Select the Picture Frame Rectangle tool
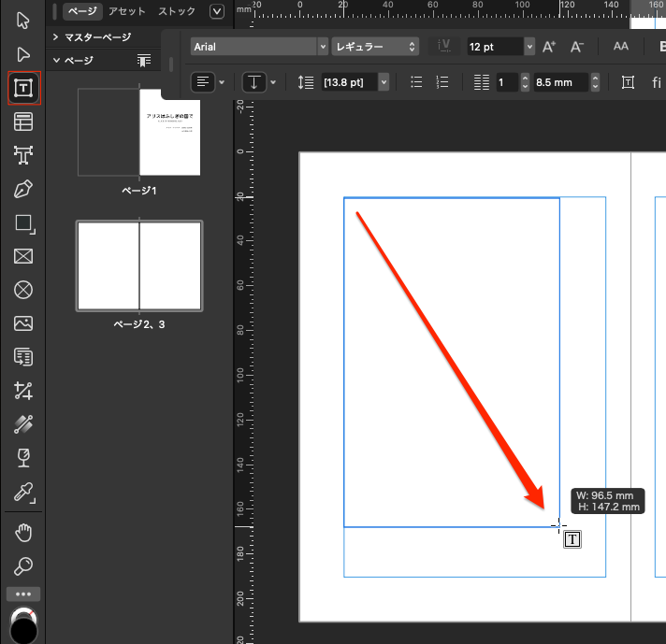Viewport: 666px width, 644px height. click(23, 257)
